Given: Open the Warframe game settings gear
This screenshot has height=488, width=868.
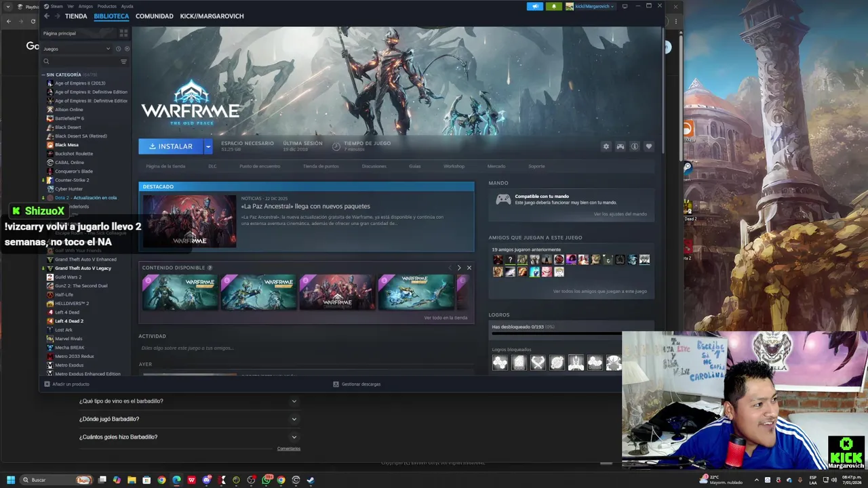Looking at the screenshot, I should pos(606,146).
